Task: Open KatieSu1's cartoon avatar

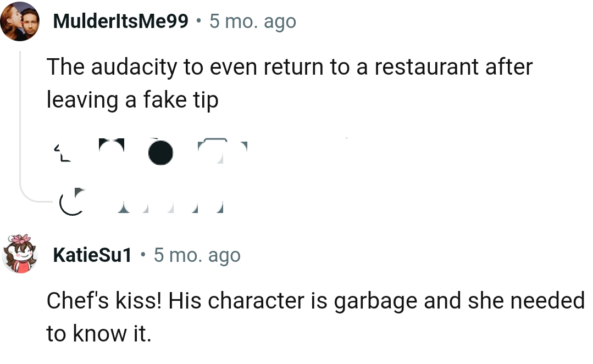Action: 20,254
